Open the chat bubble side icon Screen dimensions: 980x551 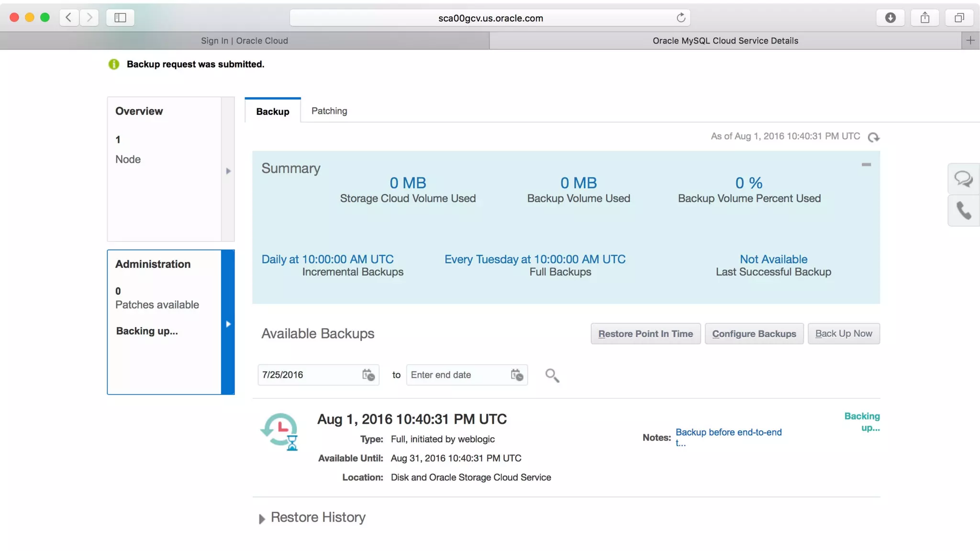coord(963,179)
